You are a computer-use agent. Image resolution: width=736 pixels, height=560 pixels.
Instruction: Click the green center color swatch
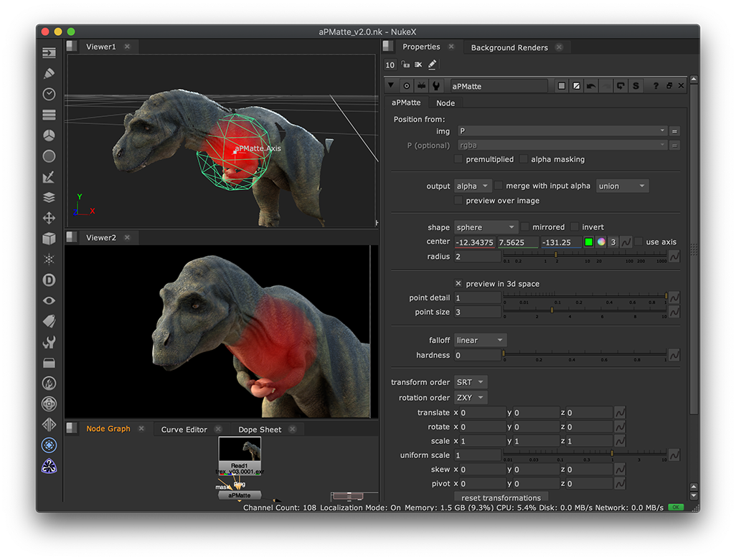pos(588,242)
